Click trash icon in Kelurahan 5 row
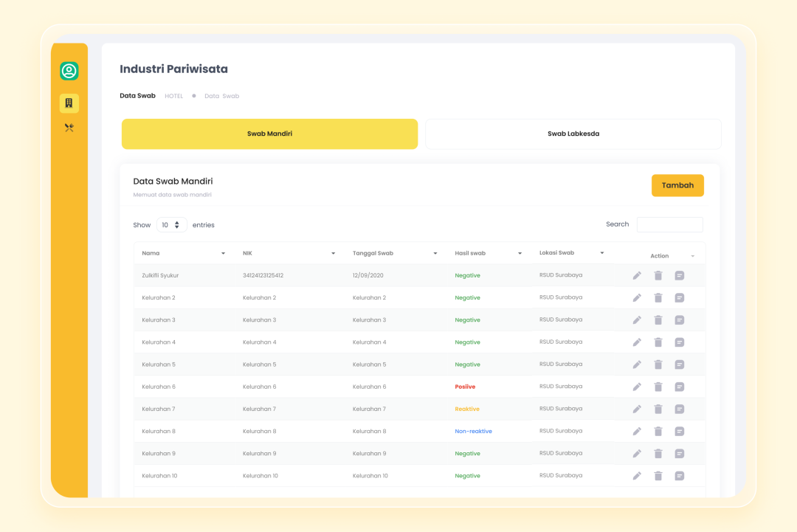The height and width of the screenshot is (532, 797). tap(658, 365)
